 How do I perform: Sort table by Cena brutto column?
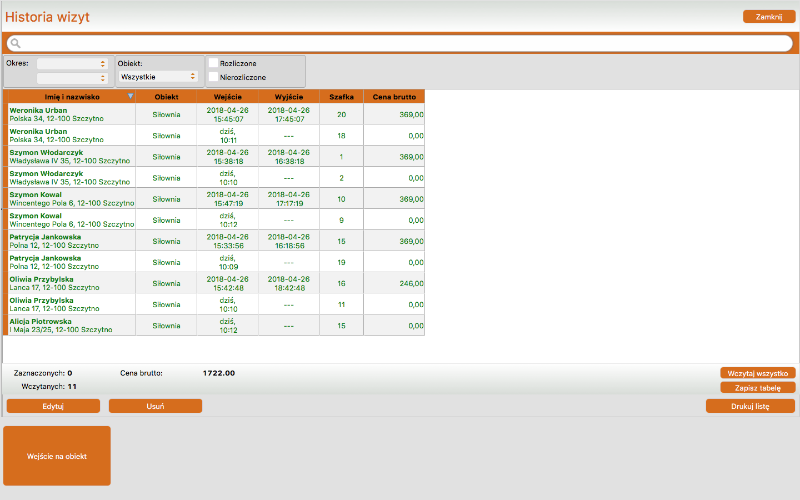pyautogui.click(x=394, y=96)
